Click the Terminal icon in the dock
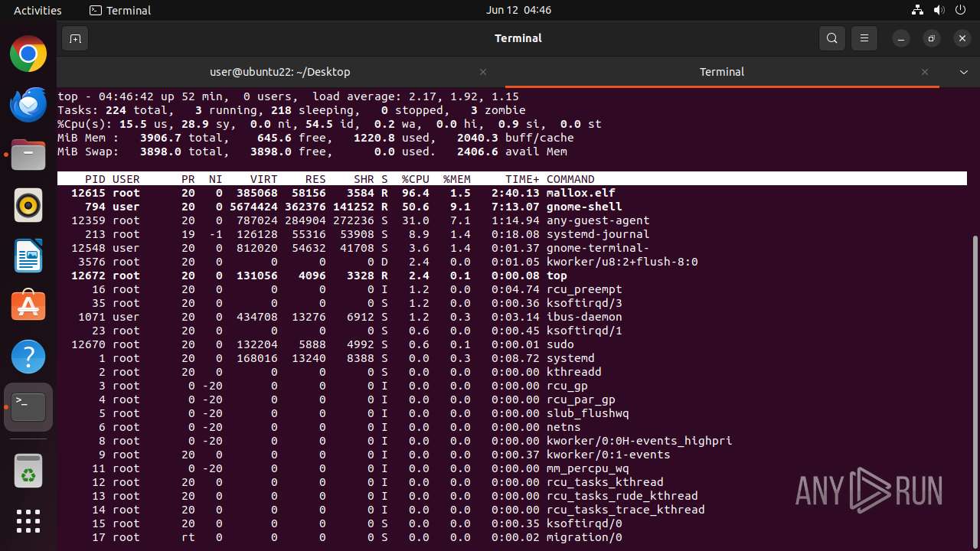Screen dimensions: 980x551 [x=28, y=407]
